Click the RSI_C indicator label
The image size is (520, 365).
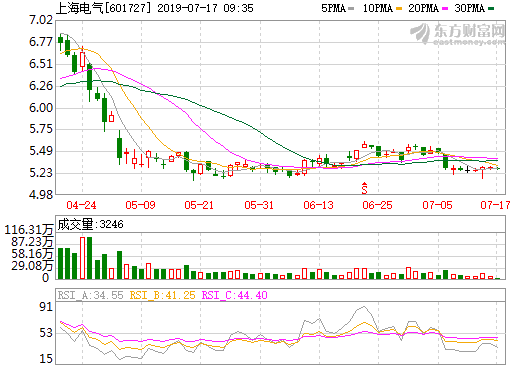point(234,295)
